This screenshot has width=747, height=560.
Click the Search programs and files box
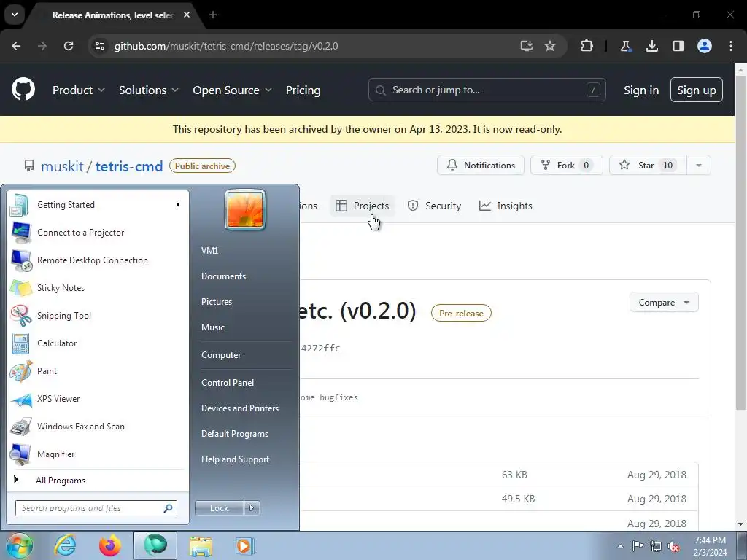[96, 508]
